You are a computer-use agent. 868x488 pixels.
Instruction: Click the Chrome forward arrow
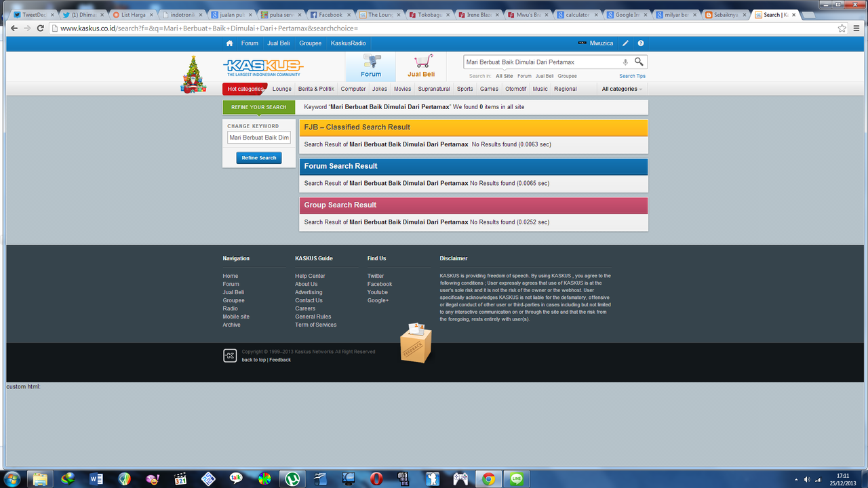27,28
